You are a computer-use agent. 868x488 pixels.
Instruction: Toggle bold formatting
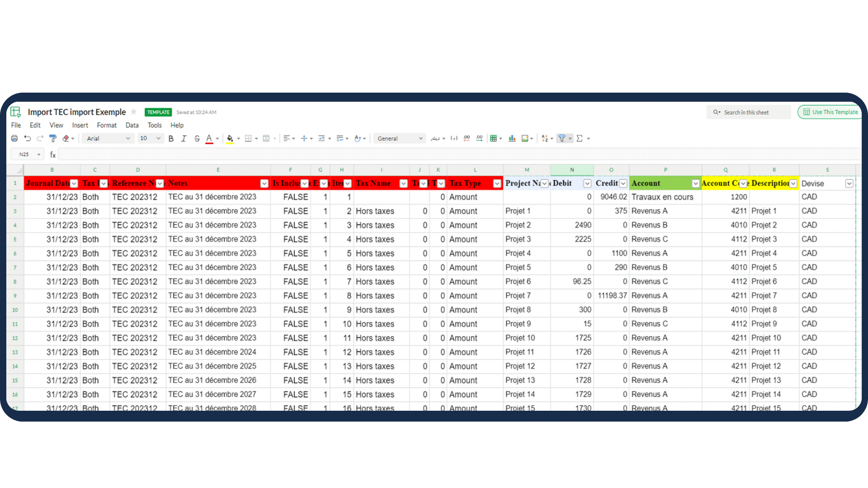click(171, 139)
